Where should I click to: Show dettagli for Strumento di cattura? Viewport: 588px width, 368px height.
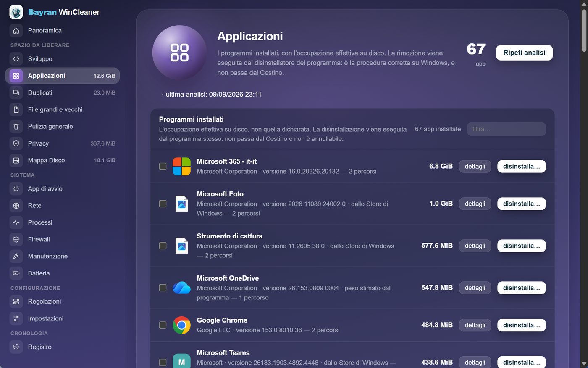pos(475,246)
